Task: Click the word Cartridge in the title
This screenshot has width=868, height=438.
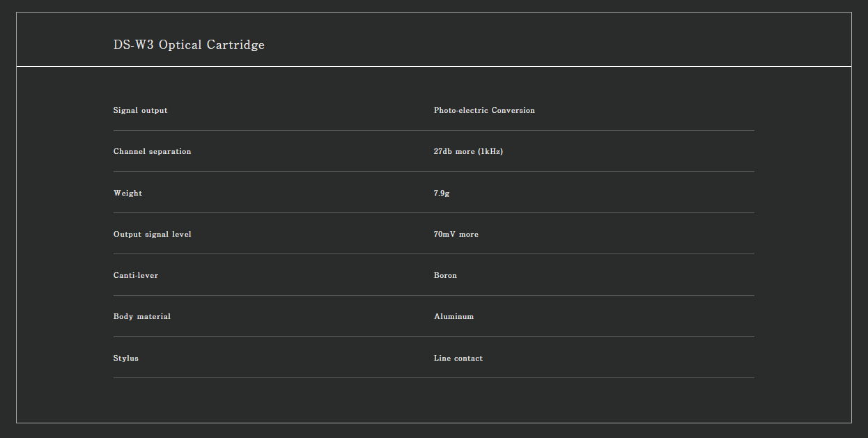Action: click(236, 45)
